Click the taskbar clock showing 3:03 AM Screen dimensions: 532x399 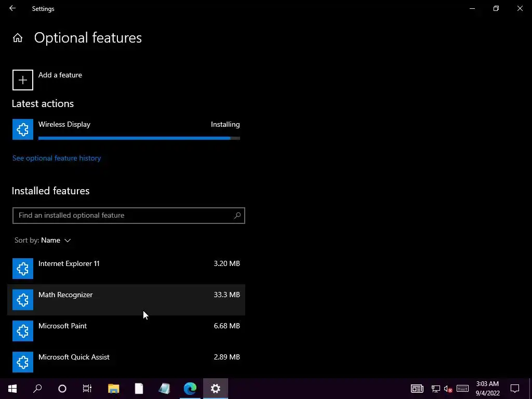[x=487, y=389]
